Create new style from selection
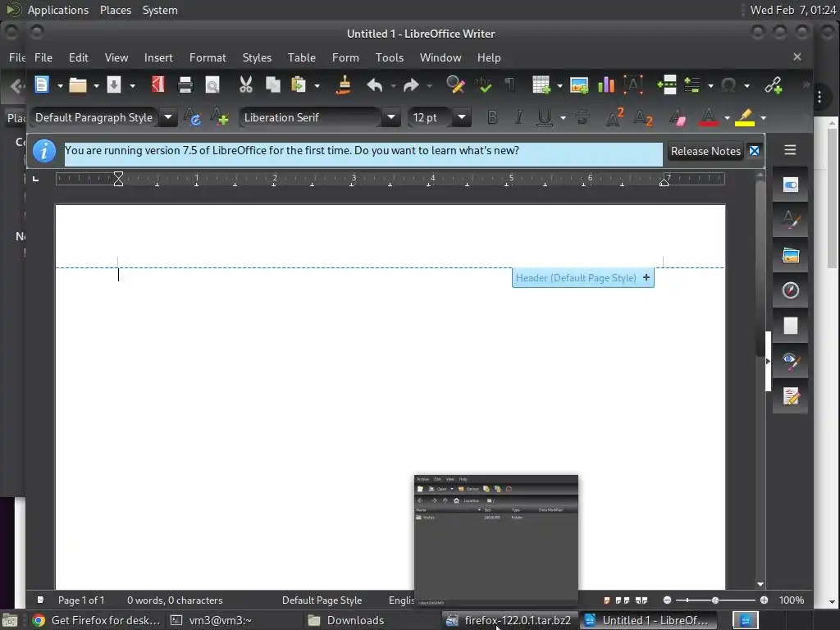840x630 pixels. (x=220, y=117)
